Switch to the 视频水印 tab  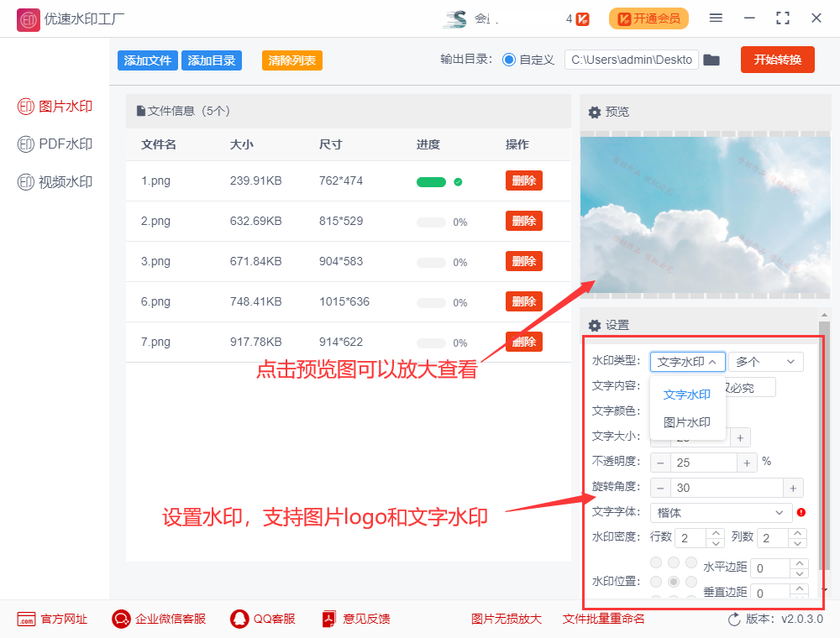coord(54,181)
